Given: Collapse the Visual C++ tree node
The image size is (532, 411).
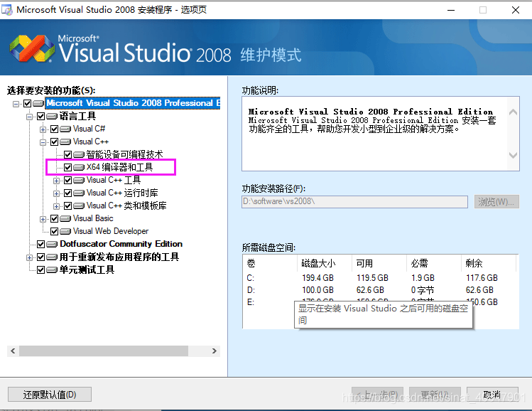Looking at the screenshot, I should [43, 142].
